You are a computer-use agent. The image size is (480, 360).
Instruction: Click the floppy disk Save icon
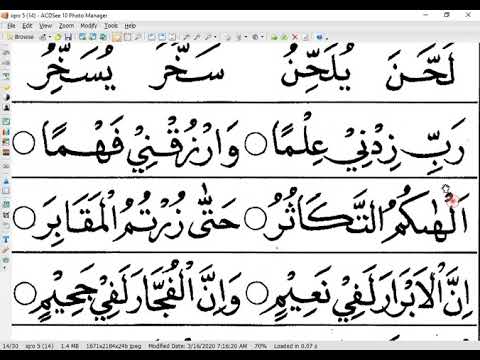click(68, 37)
